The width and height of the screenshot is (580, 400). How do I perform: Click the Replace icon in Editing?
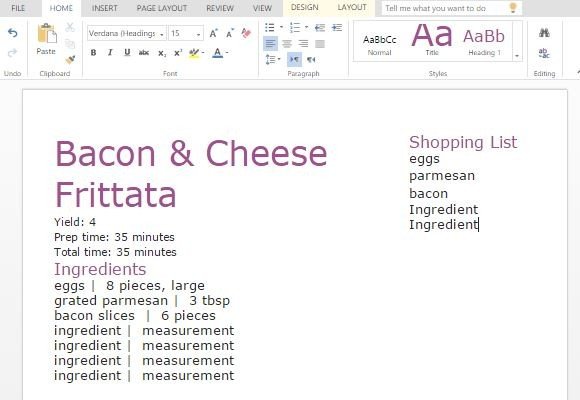544,53
